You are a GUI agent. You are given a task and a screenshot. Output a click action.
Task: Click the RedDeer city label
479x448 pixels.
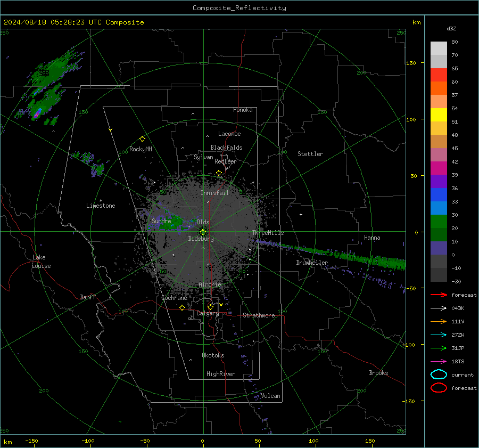coord(226,161)
